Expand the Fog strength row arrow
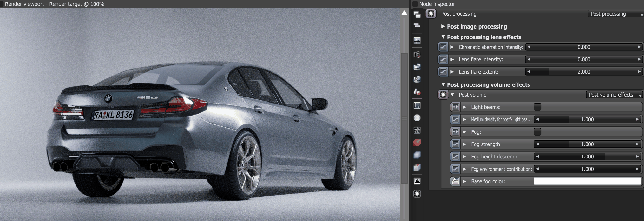 464,144
